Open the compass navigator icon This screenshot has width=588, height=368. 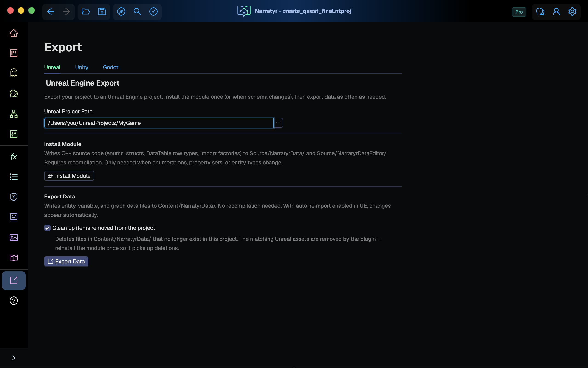coord(121,11)
